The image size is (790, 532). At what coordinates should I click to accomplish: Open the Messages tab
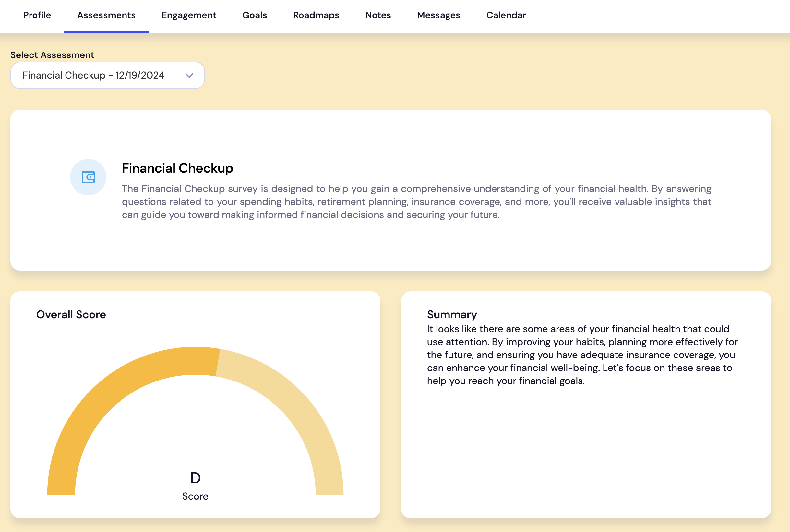438,15
